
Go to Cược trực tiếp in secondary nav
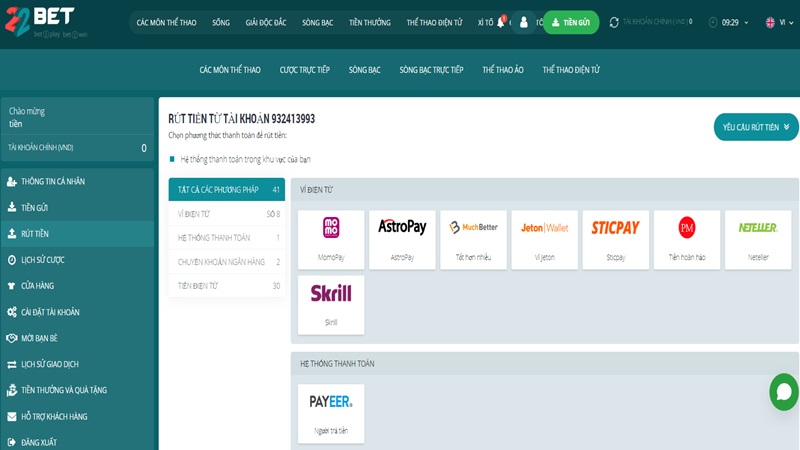coord(305,70)
